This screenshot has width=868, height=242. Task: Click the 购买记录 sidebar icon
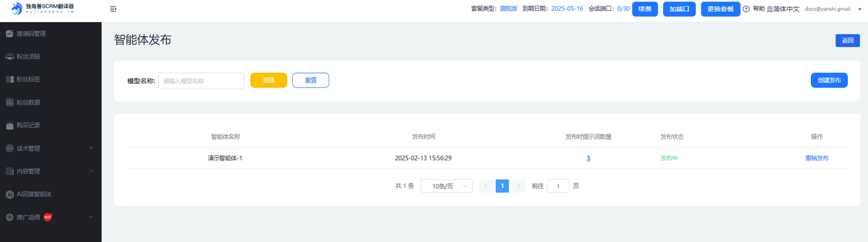point(10,125)
